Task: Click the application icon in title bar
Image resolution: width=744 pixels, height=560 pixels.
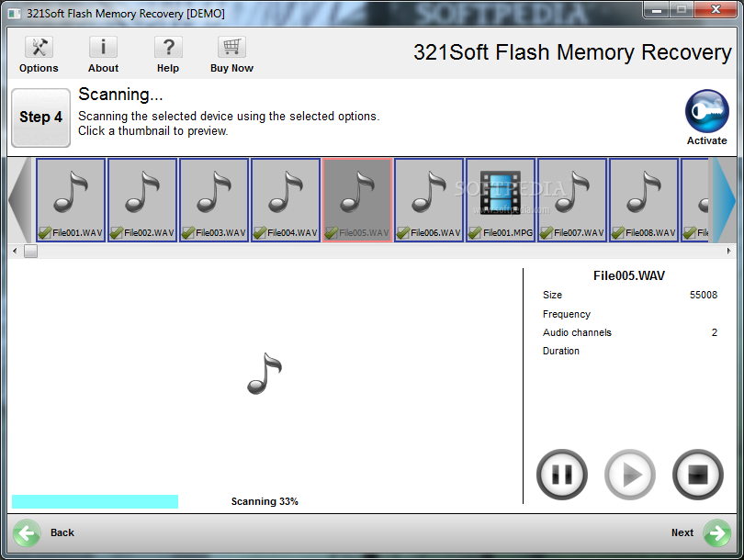Action: click(14, 13)
